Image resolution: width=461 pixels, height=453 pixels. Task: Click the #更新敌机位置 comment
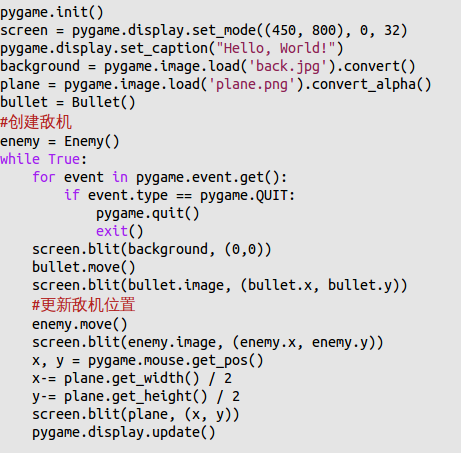point(84,305)
